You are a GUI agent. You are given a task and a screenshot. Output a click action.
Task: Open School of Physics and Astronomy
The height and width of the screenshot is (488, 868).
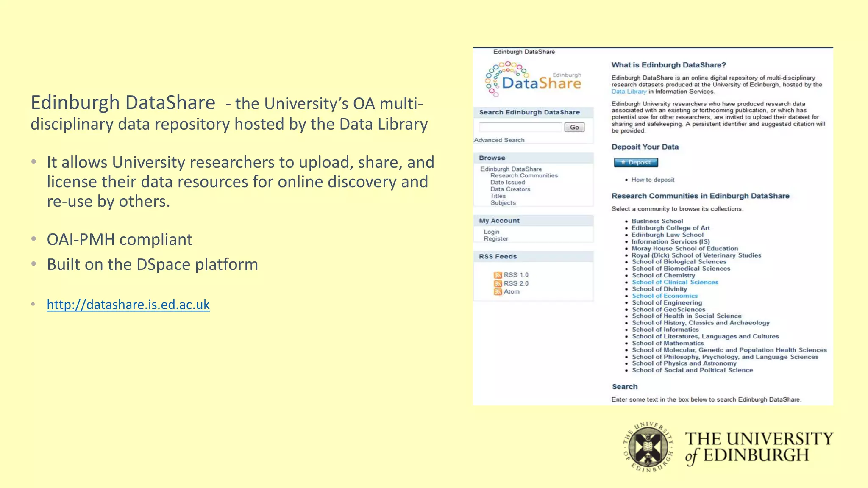[x=684, y=363]
